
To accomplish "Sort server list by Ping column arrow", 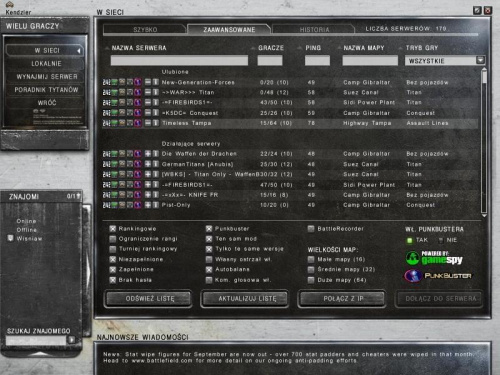I will 300,48.
